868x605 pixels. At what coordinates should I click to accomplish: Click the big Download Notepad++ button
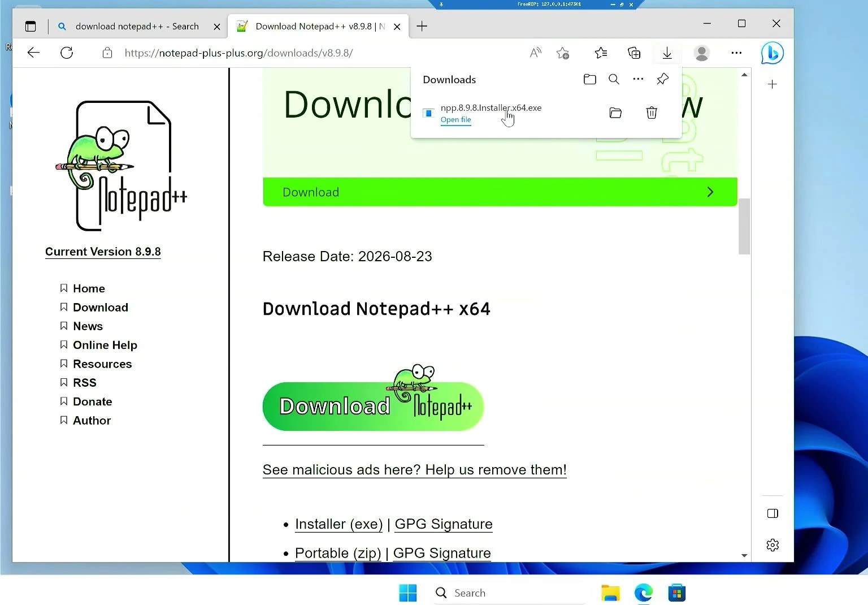click(373, 406)
